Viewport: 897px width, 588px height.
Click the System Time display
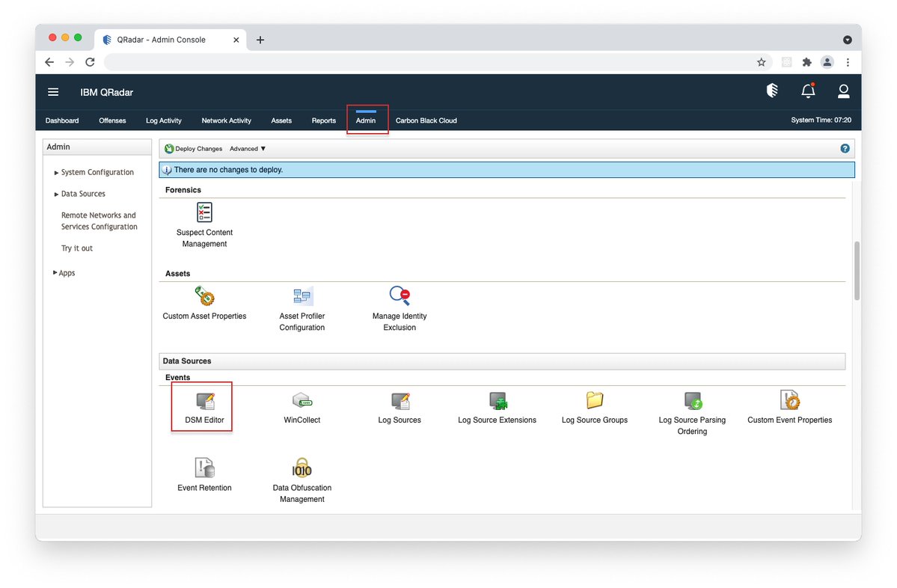[x=821, y=120]
